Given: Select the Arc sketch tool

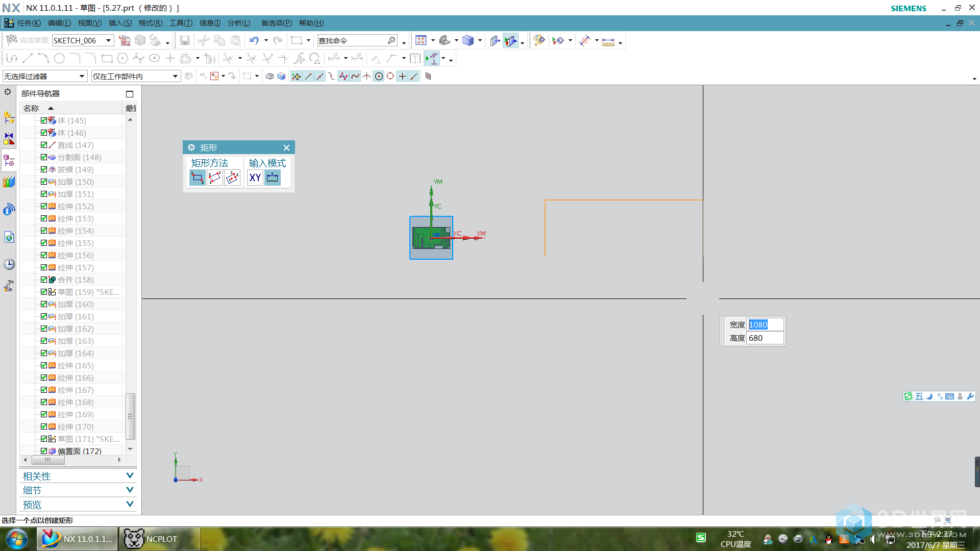Looking at the screenshot, I should 43,58.
